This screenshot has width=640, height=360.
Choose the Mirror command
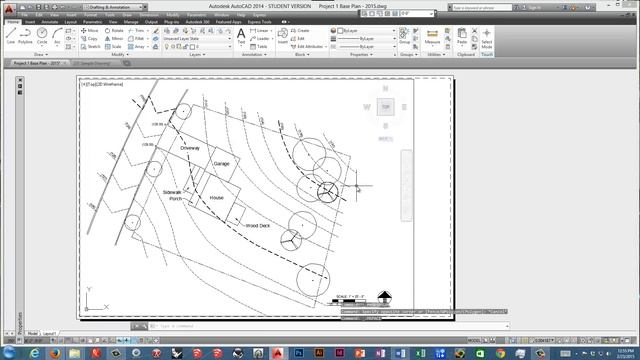114,39
